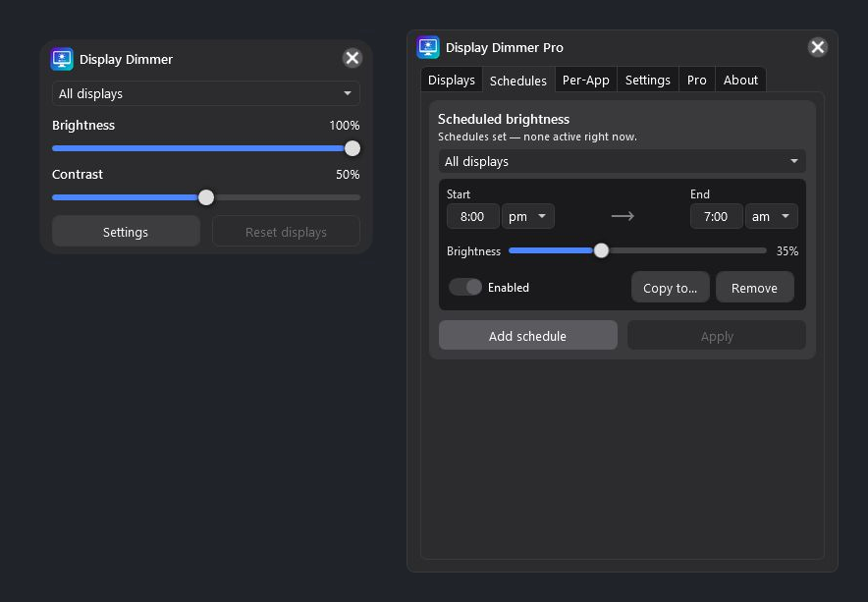
Task: Click the Reset displays button
Action: point(286,232)
